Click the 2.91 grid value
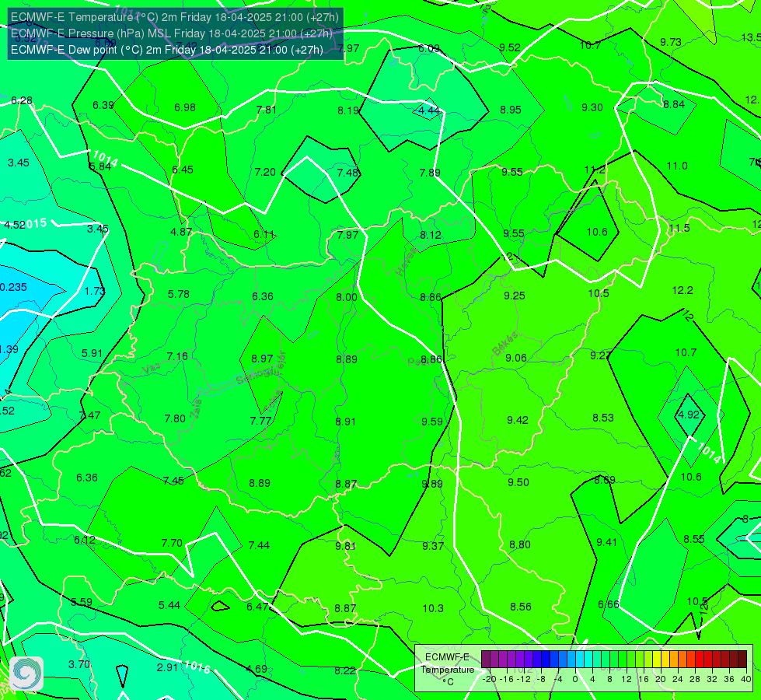Image resolution: width=761 pixels, height=700 pixels. (167, 667)
